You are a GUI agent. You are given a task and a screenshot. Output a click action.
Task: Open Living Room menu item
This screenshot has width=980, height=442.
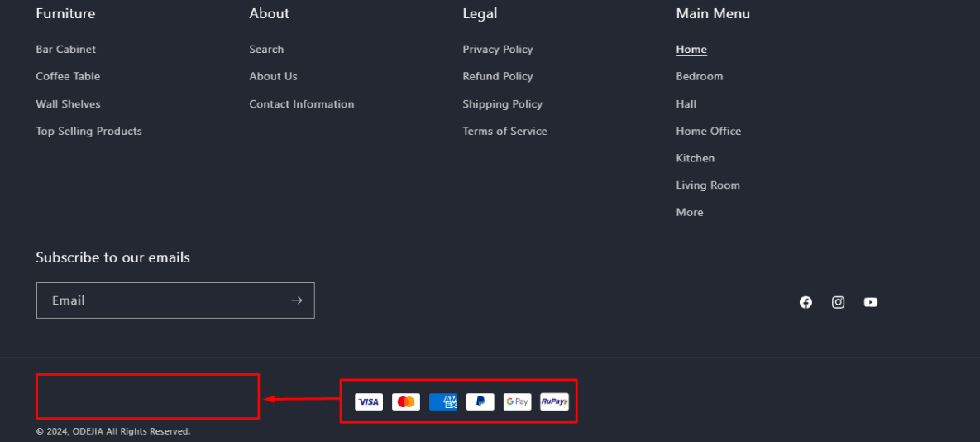click(707, 185)
